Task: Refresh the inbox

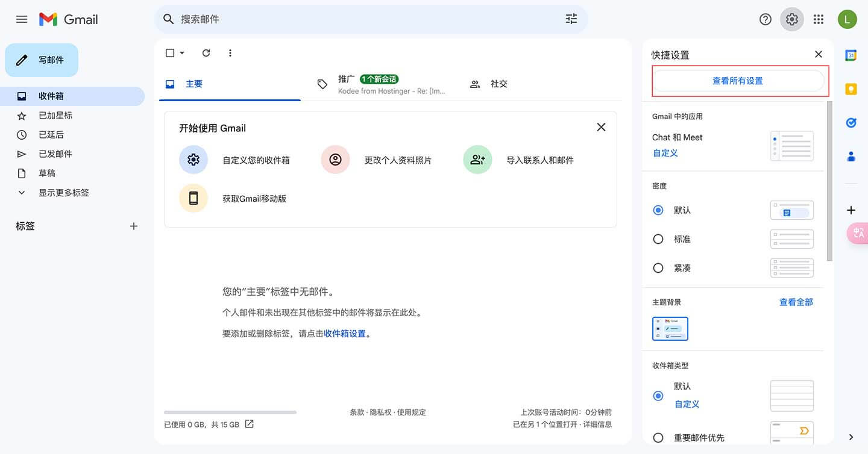Action: click(x=206, y=53)
